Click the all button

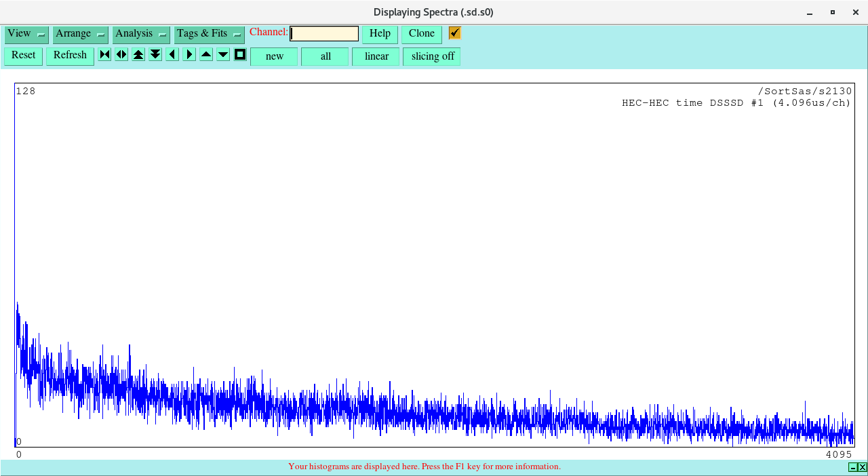pyautogui.click(x=325, y=56)
